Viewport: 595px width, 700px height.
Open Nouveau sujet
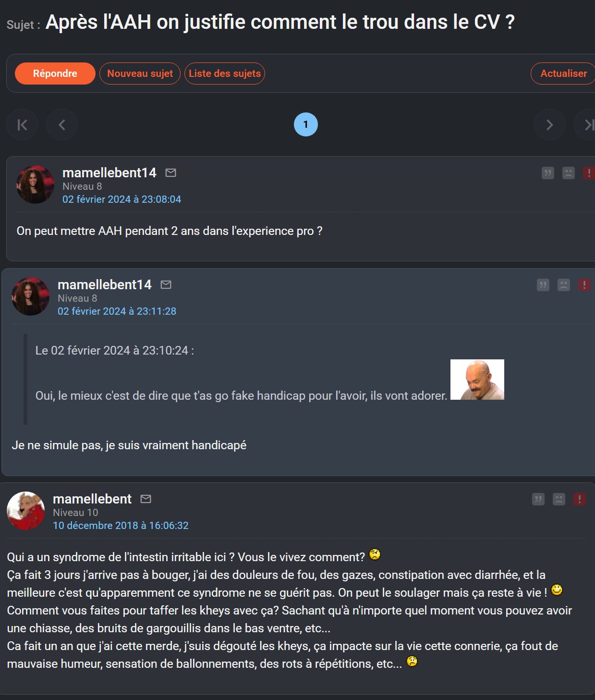tap(140, 74)
